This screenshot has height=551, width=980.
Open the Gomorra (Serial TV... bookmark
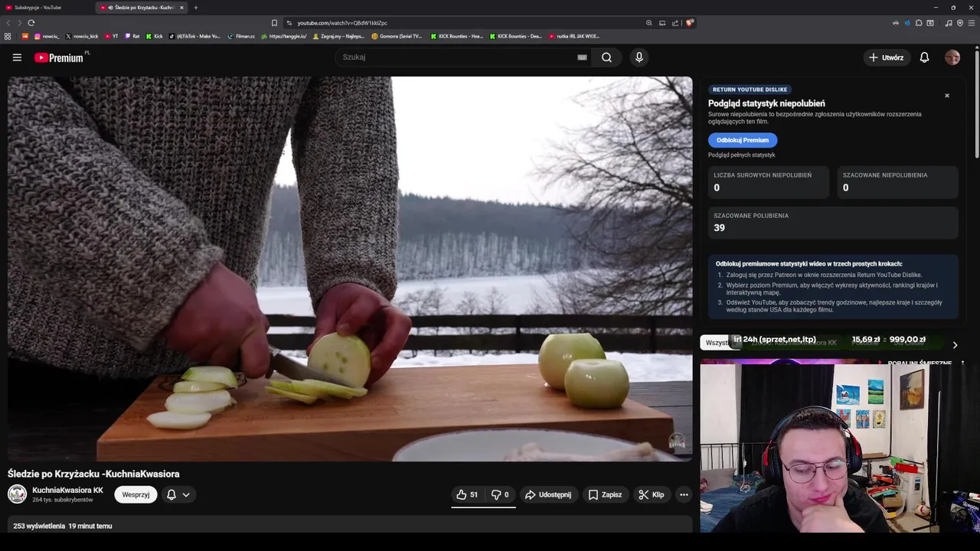(x=397, y=36)
